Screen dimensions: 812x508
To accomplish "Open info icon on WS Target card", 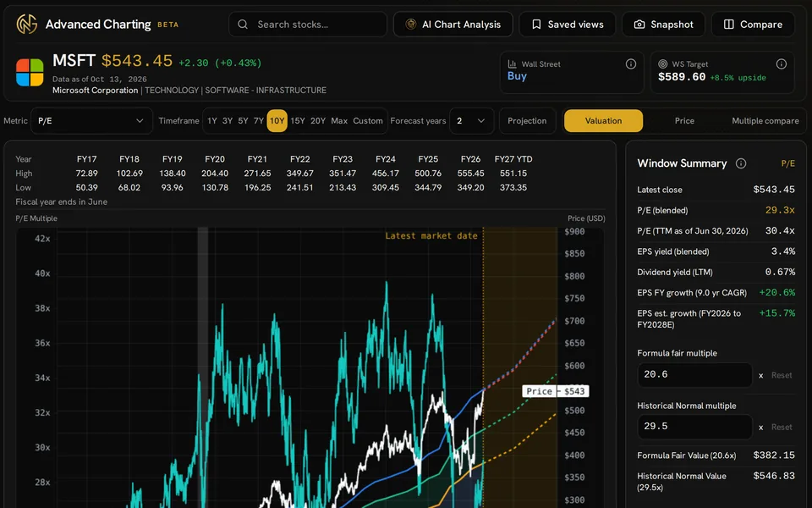I will 782,63.
